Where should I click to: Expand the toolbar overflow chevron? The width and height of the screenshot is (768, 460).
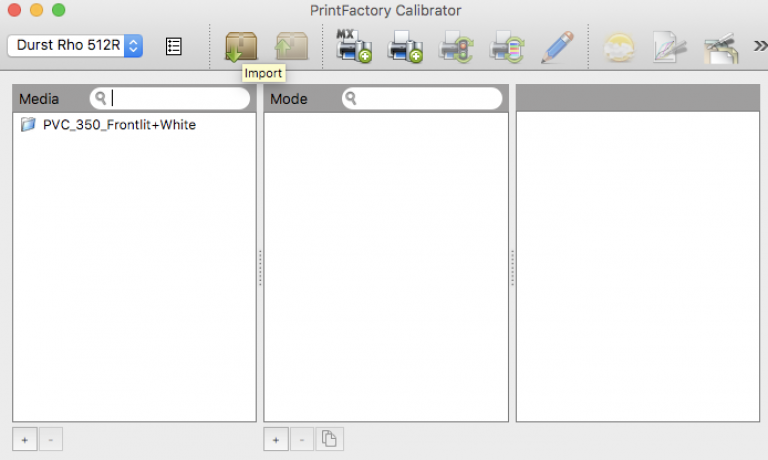point(760,46)
